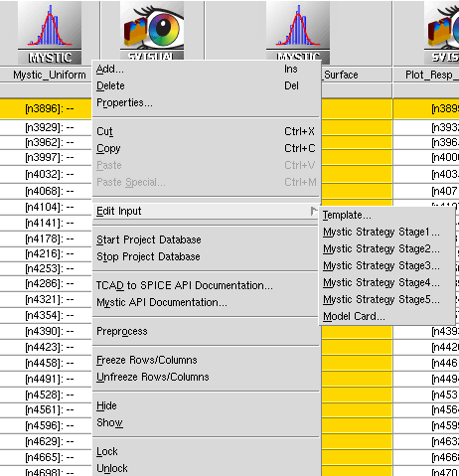This screenshot has width=459, height=476.
Task: Select node cell [n3962]
Action: click(x=46, y=142)
